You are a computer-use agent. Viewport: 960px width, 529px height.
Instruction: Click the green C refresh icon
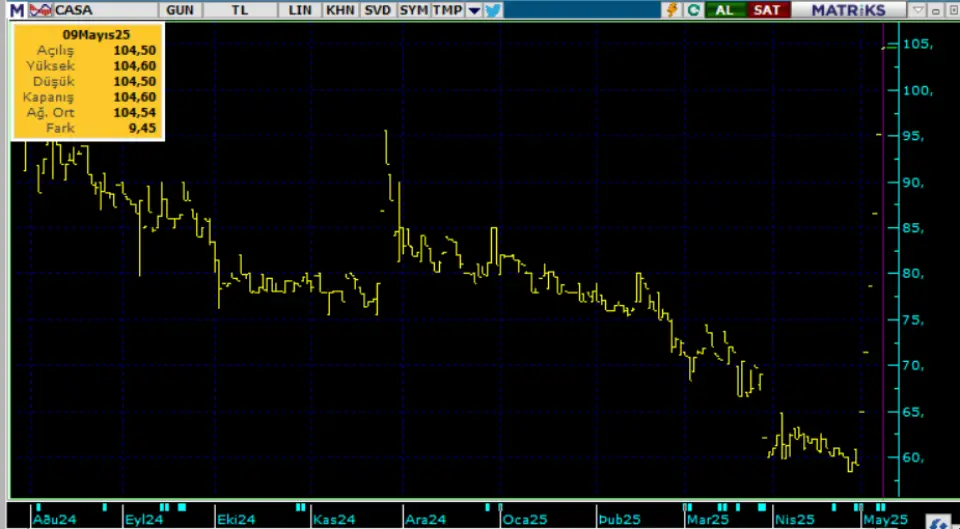click(693, 10)
